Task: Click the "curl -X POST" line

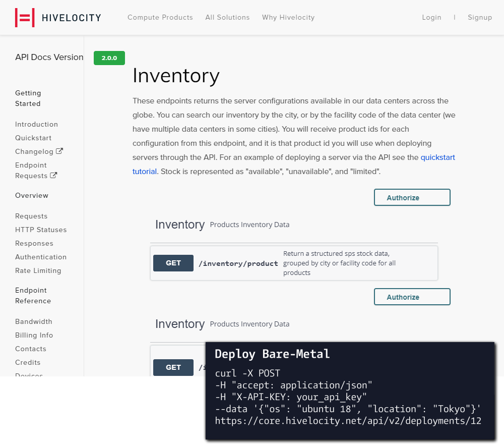Action: 247,373
